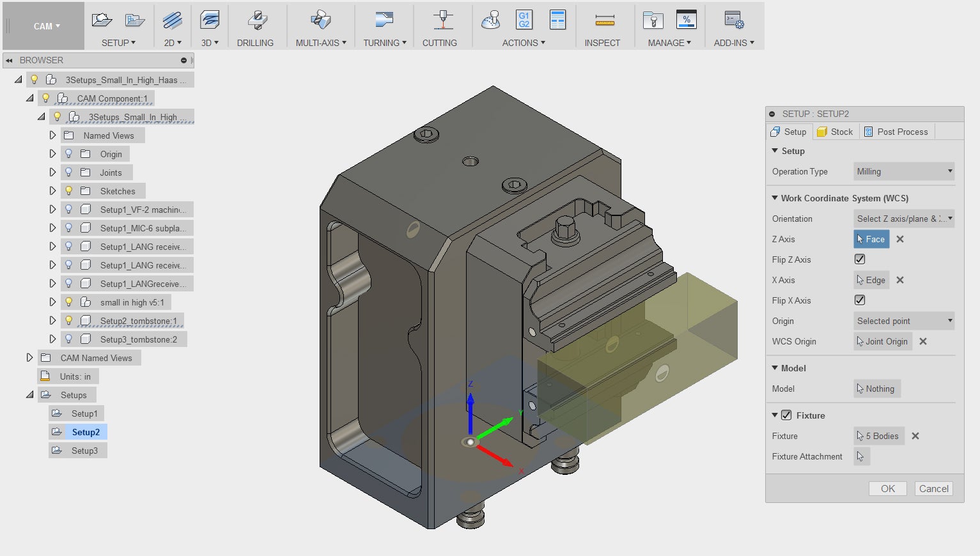Cancel the Setup dialog
Viewport: 980px width, 556px height.
tap(933, 489)
